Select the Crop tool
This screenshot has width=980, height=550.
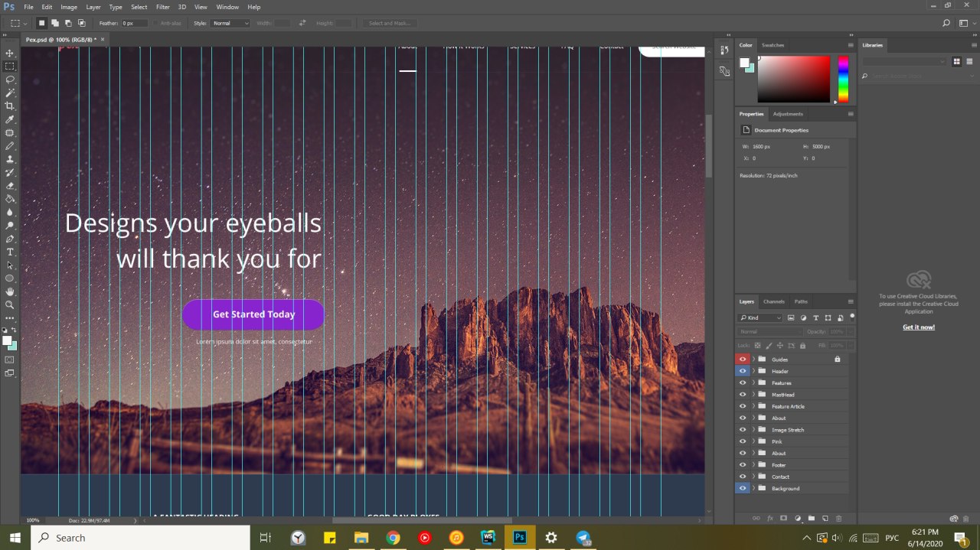10,106
